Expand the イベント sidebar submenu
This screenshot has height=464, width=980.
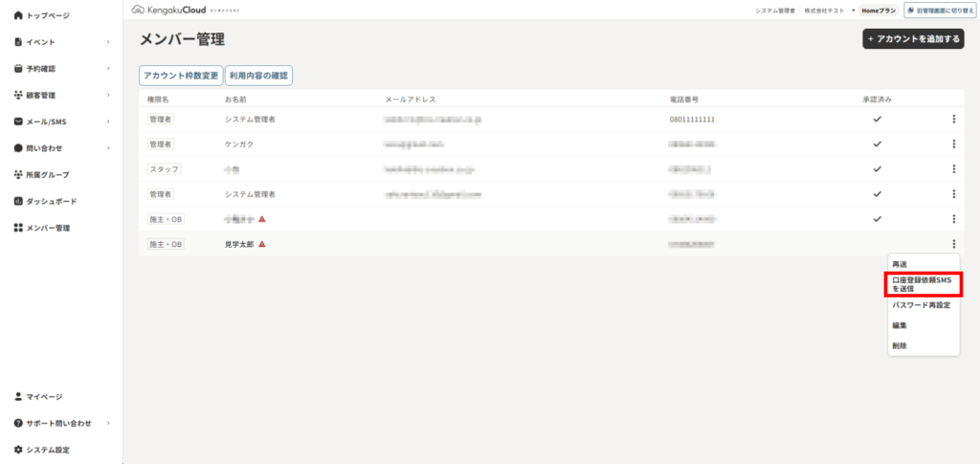pyautogui.click(x=108, y=42)
